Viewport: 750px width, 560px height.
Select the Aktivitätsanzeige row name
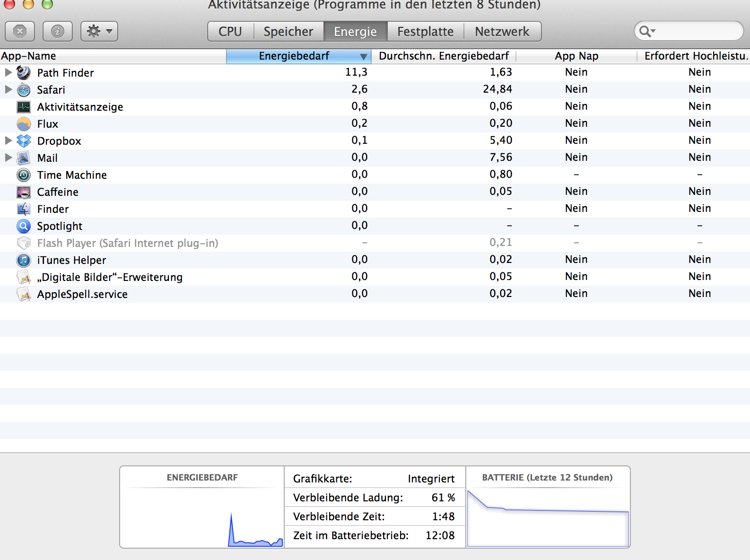(80, 107)
